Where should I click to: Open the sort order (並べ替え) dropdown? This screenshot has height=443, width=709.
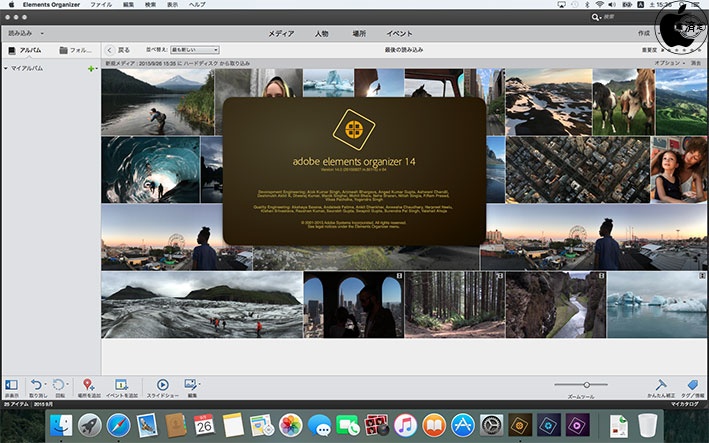click(x=194, y=49)
